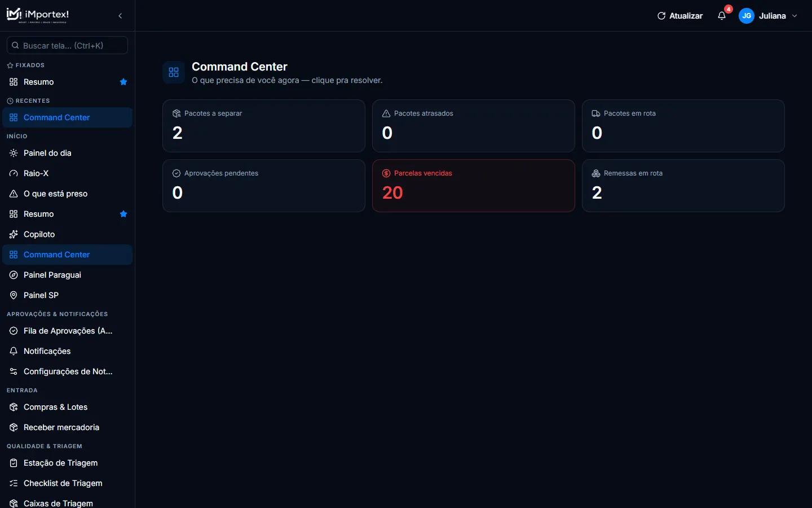This screenshot has width=812, height=508.
Task: Click the Fila de Aprovações check icon
Action: tap(14, 331)
